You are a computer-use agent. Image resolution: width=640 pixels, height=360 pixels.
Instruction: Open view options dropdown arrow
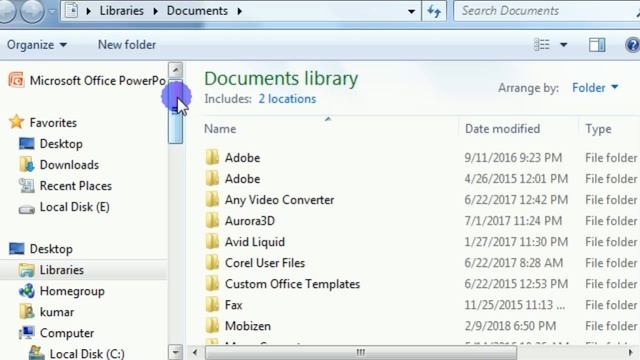coord(563,44)
